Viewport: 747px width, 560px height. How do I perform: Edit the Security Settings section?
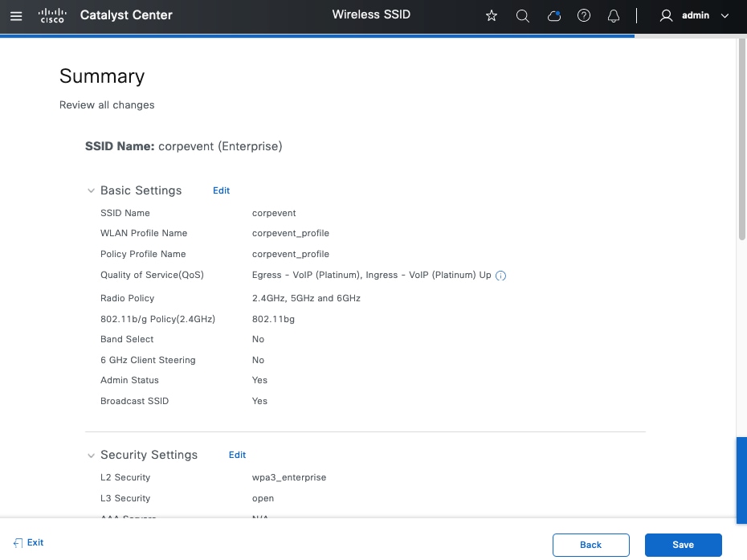point(237,455)
